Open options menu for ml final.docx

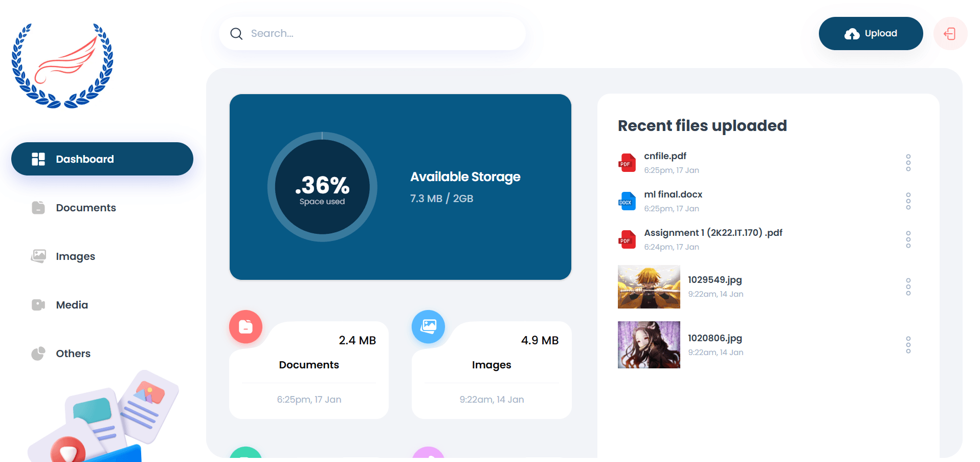(908, 201)
